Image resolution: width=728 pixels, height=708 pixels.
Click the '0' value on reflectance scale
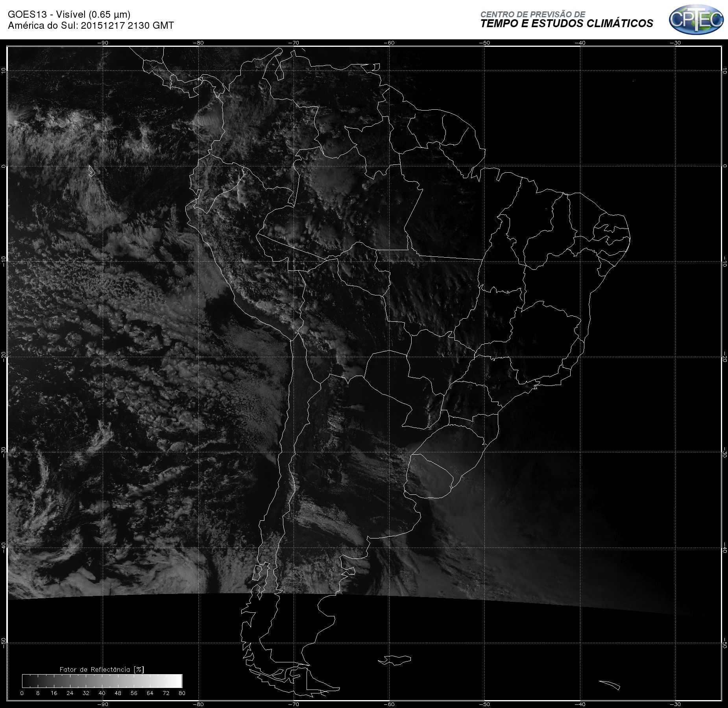pos(22,693)
